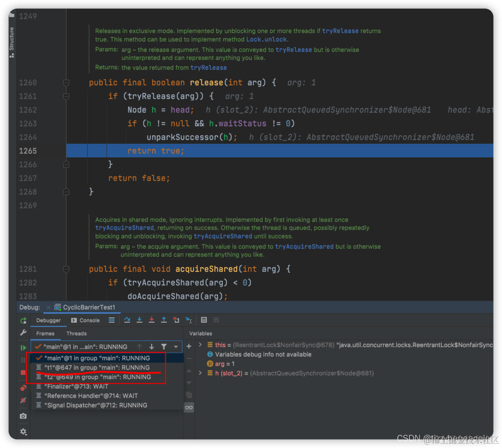Open debugger settings wrench icon

24,333
